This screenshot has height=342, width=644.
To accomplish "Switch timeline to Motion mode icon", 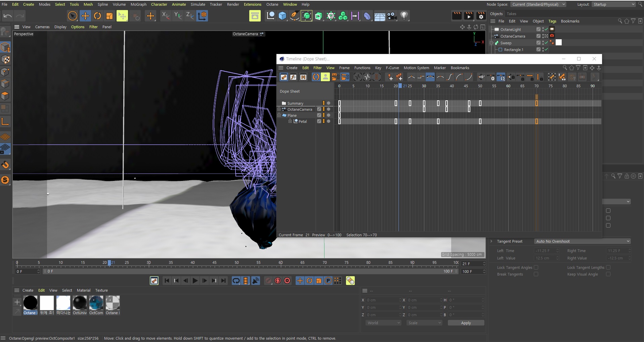I will click(x=303, y=77).
